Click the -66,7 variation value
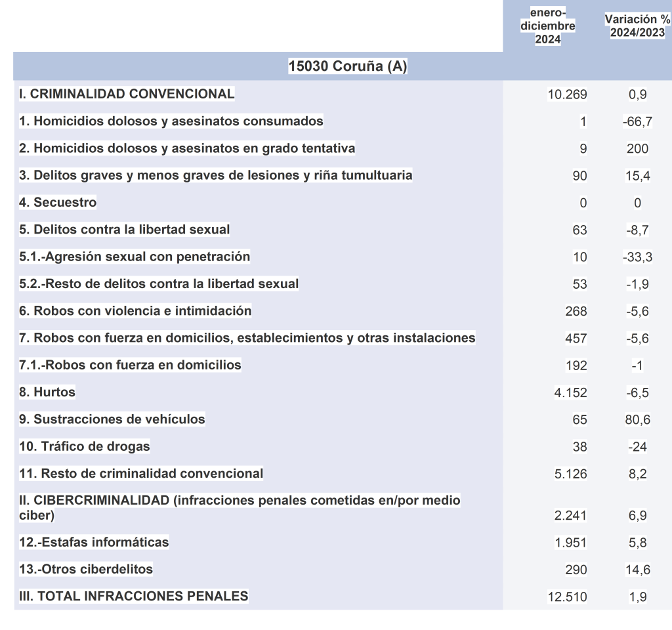 point(637,122)
